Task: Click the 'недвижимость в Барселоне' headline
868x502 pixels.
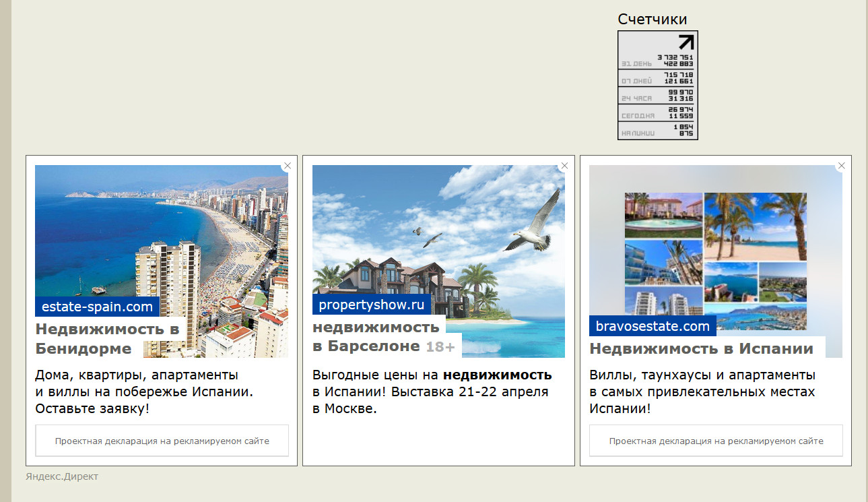Action: click(x=376, y=337)
